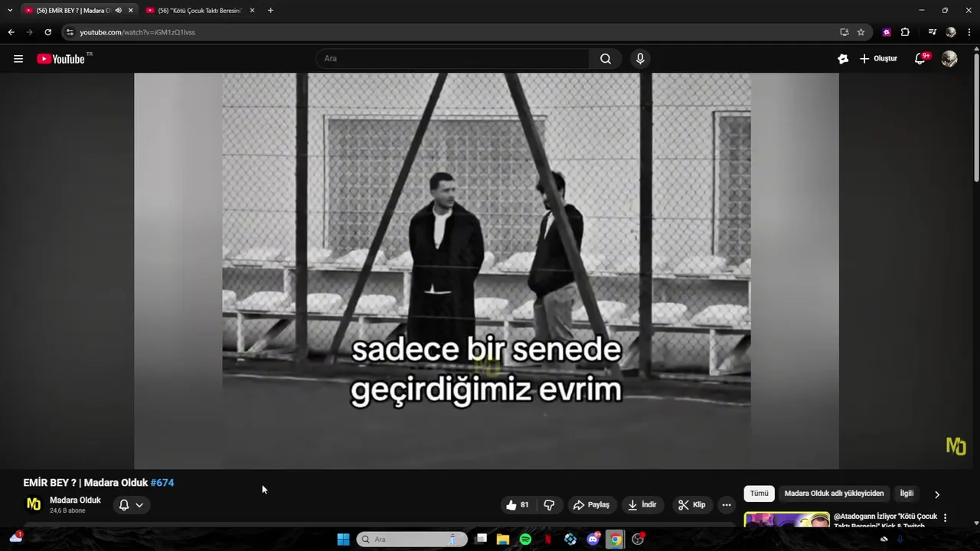This screenshot has height=551, width=980.
Task: Open the Oluştur create button
Action: pos(878,59)
